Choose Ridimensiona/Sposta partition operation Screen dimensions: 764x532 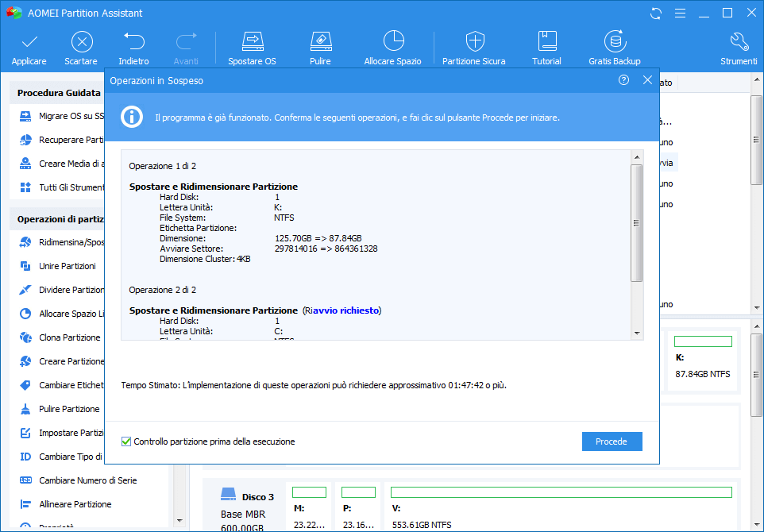point(63,242)
